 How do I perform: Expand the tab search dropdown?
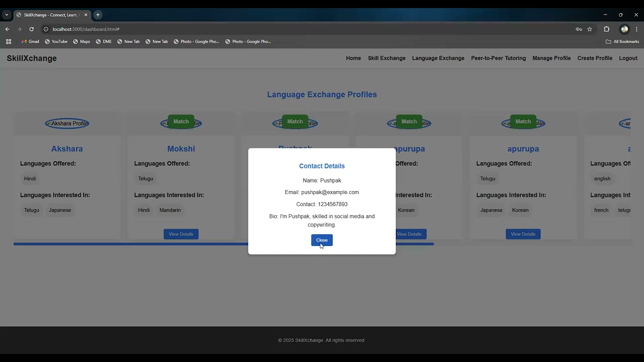coord(7,15)
